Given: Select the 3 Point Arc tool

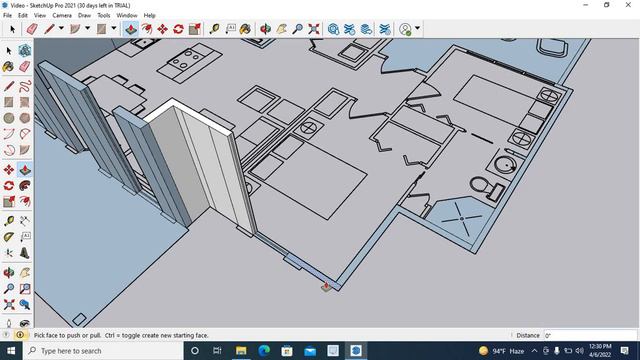Looking at the screenshot, I should pos(9,150).
